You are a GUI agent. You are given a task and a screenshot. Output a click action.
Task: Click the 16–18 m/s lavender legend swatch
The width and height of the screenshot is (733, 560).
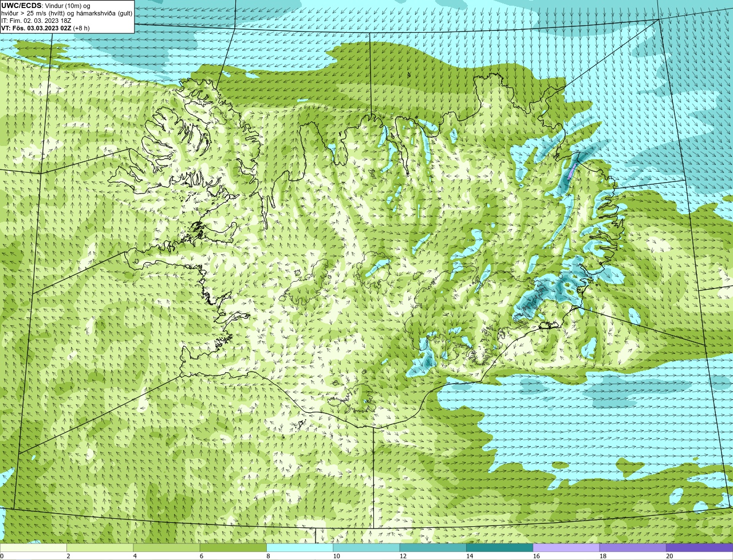coord(566,547)
